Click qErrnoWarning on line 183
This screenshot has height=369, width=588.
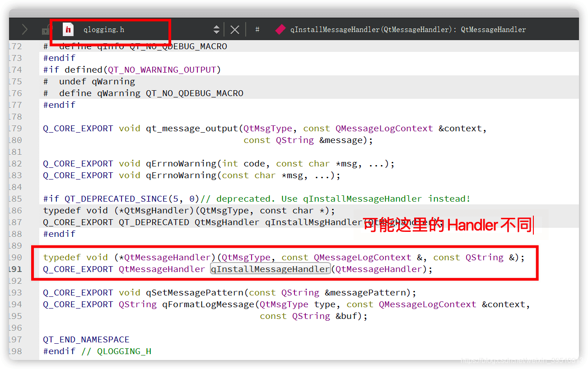point(181,175)
